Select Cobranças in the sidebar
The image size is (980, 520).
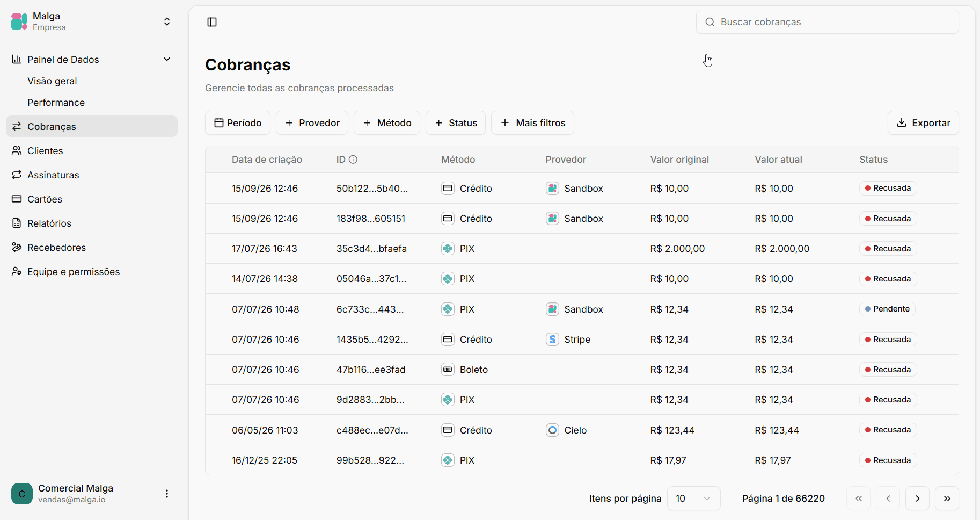click(x=92, y=126)
